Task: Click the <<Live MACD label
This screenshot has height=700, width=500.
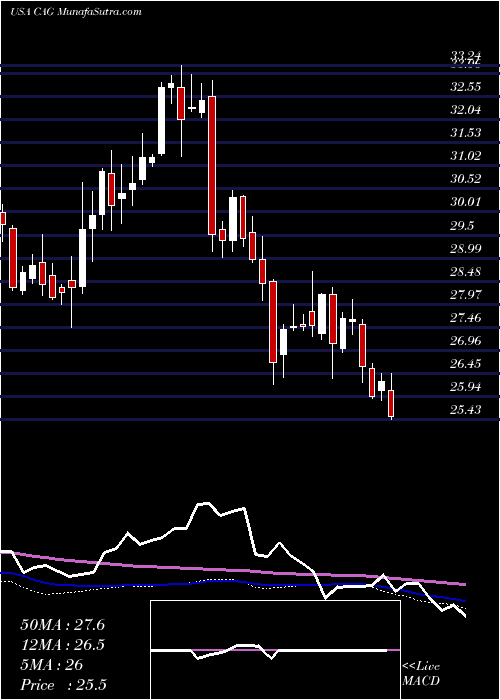Action: click(421, 674)
